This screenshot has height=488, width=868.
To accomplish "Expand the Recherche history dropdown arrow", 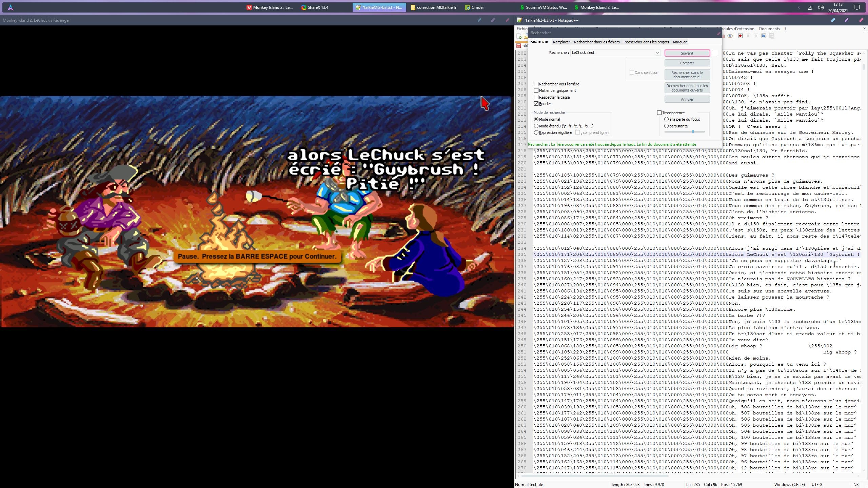I will pos(657,53).
